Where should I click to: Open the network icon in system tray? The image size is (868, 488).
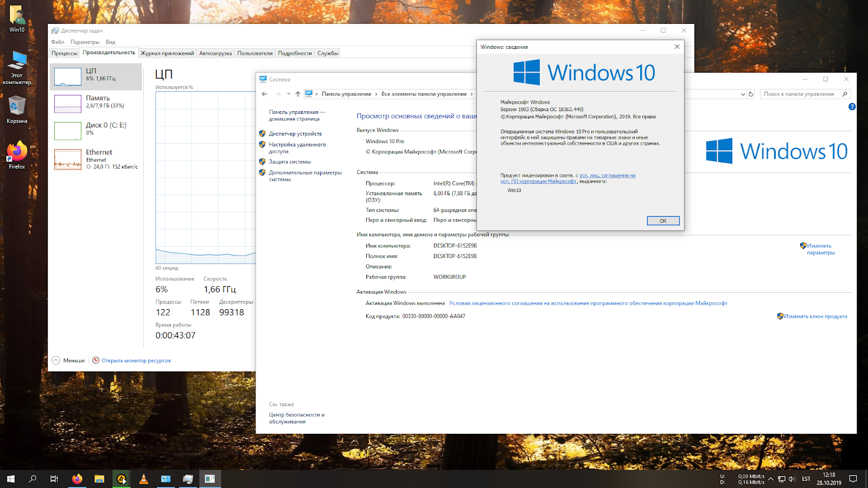782,479
